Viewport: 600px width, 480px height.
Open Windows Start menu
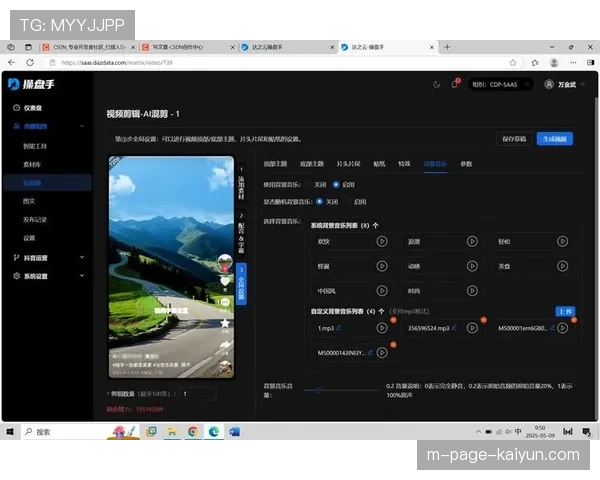10,432
